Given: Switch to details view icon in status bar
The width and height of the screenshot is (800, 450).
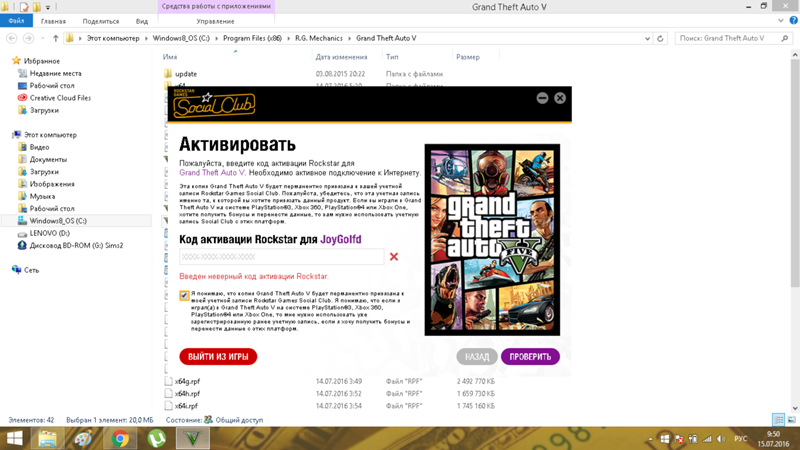Looking at the screenshot, I should (779, 420).
